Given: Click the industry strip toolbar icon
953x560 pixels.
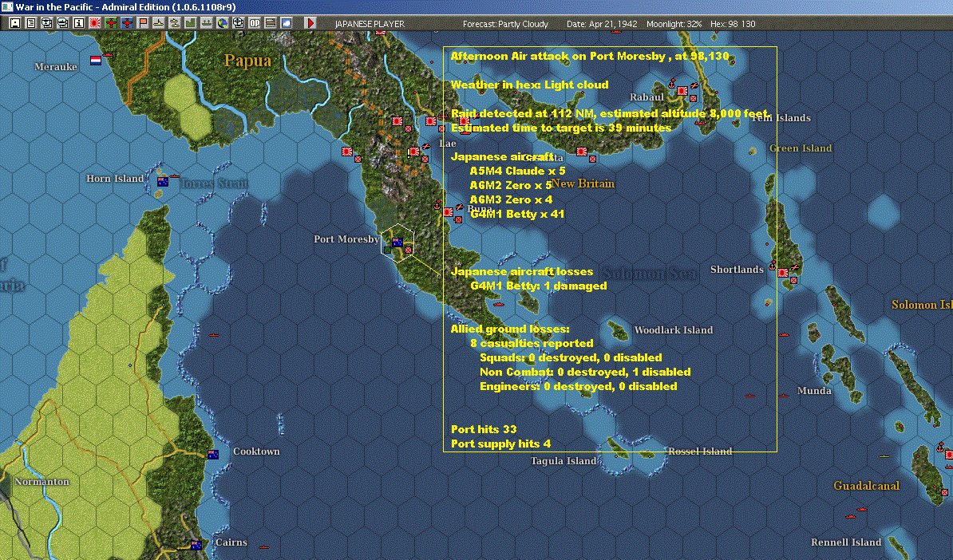Looking at the screenshot, I should [x=271, y=23].
